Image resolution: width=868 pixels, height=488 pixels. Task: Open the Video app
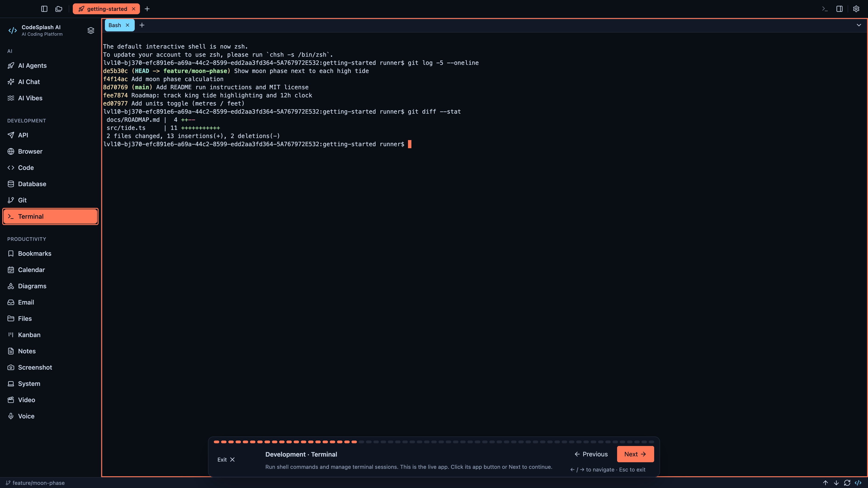pyautogui.click(x=50, y=400)
